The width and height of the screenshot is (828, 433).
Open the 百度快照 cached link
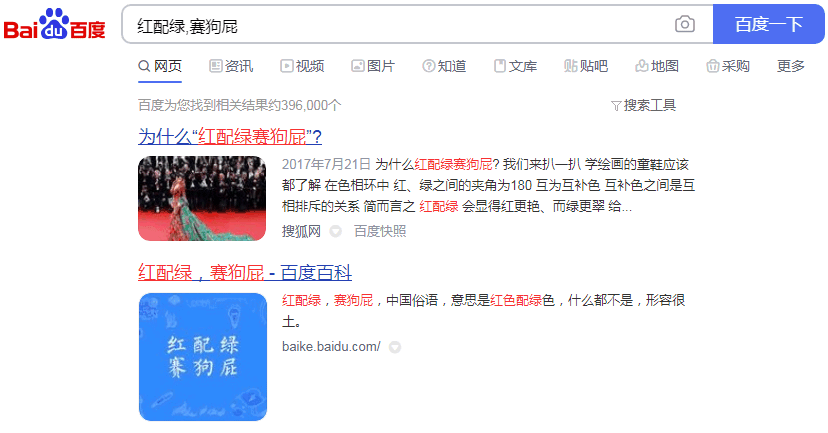coord(380,231)
